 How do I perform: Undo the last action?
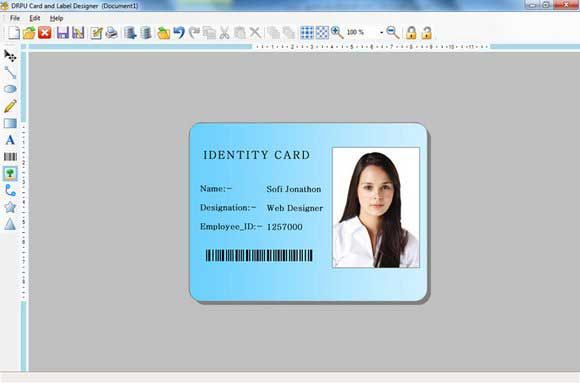click(x=179, y=33)
